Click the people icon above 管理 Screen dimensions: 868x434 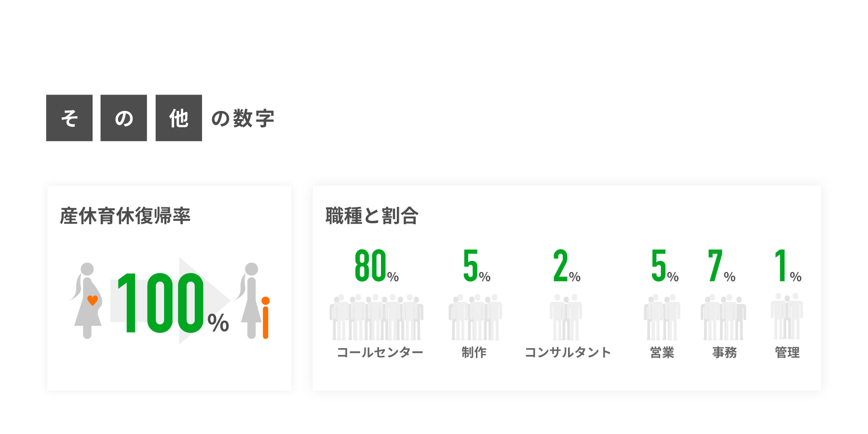click(787, 316)
